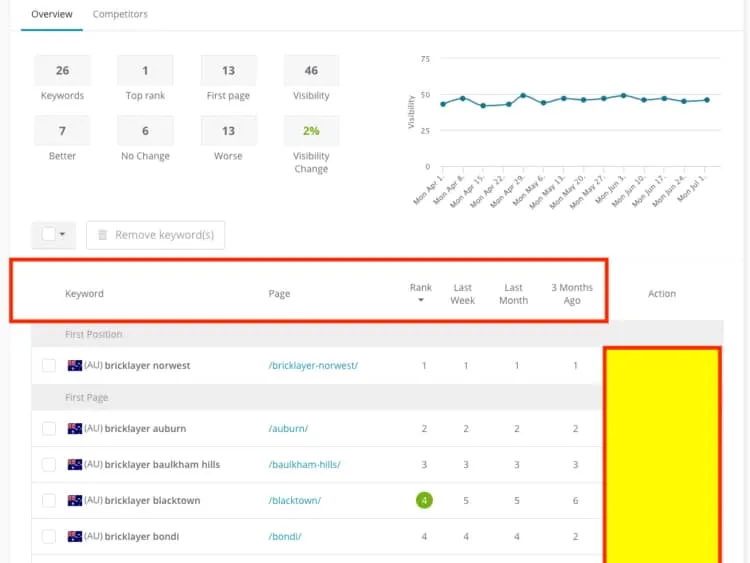Click the 2% Visibility Change stat

[311, 131]
